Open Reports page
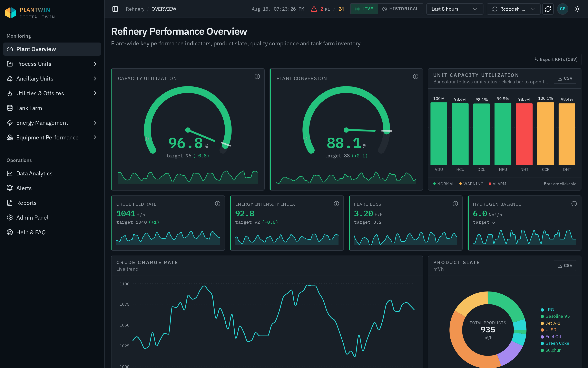Viewport: 588px width, 368px height. (x=52, y=203)
